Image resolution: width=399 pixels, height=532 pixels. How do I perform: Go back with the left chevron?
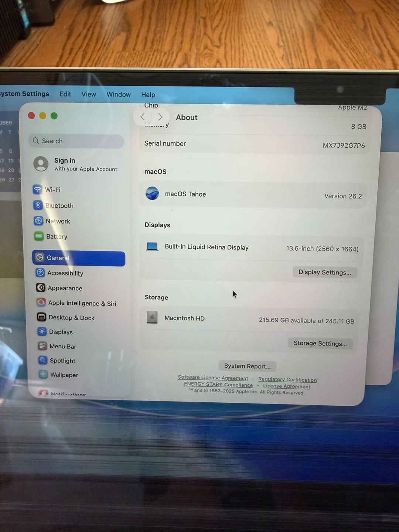point(143,117)
